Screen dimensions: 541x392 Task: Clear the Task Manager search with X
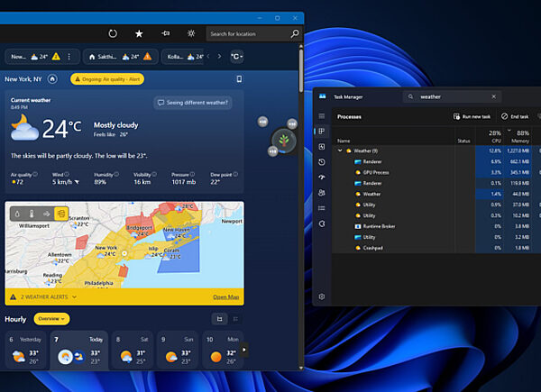pyautogui.click(x=494, y=97)
